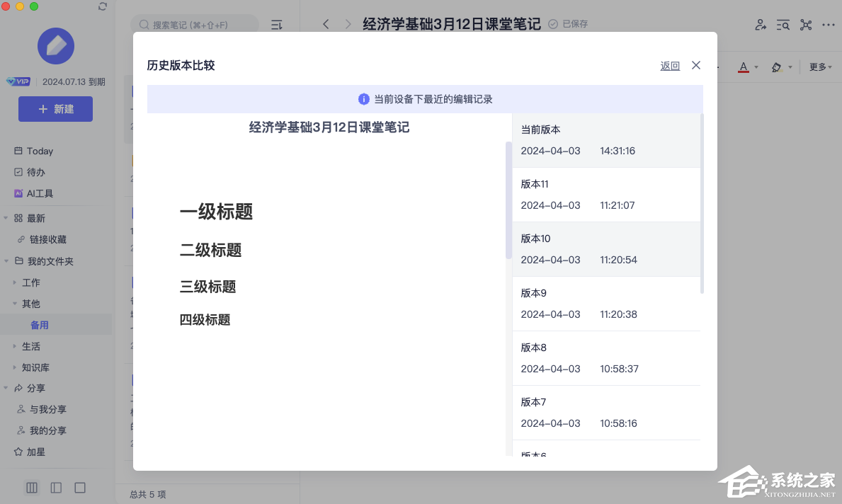Click the sort list icon beside search
Image resolution: width=842 pixels, height=504 pixels.
click(277, 25)
